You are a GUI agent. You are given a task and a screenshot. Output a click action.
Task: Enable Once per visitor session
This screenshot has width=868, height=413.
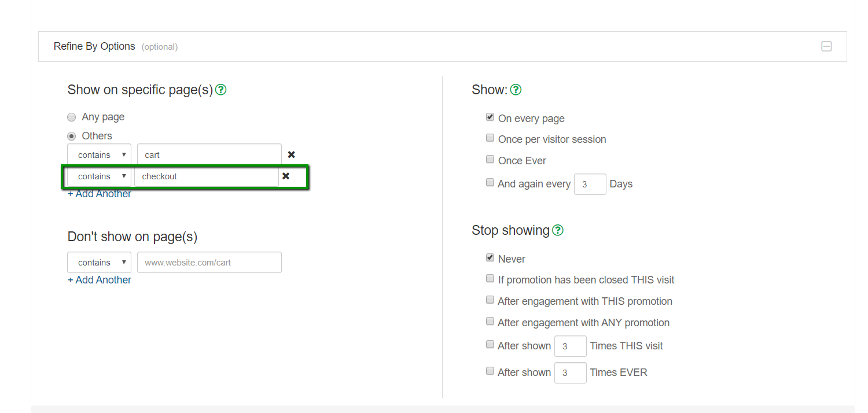coord(490,139)
